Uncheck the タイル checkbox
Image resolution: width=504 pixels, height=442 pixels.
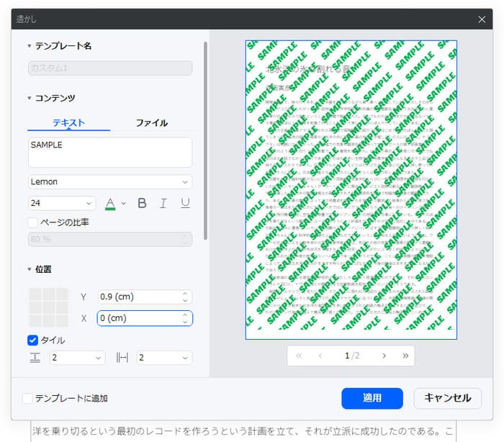point(33,340)
